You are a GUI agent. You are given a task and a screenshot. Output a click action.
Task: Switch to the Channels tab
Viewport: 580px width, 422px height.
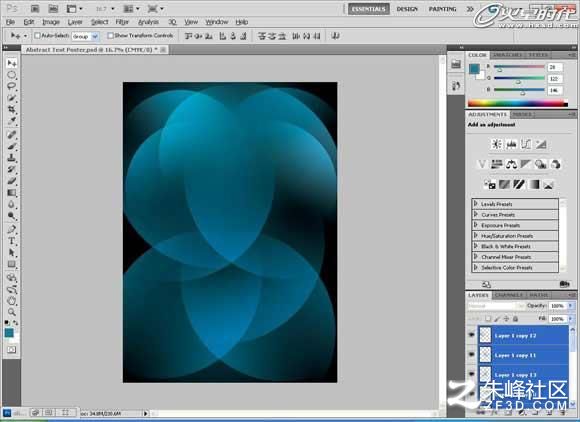click(x=509, y=295)
